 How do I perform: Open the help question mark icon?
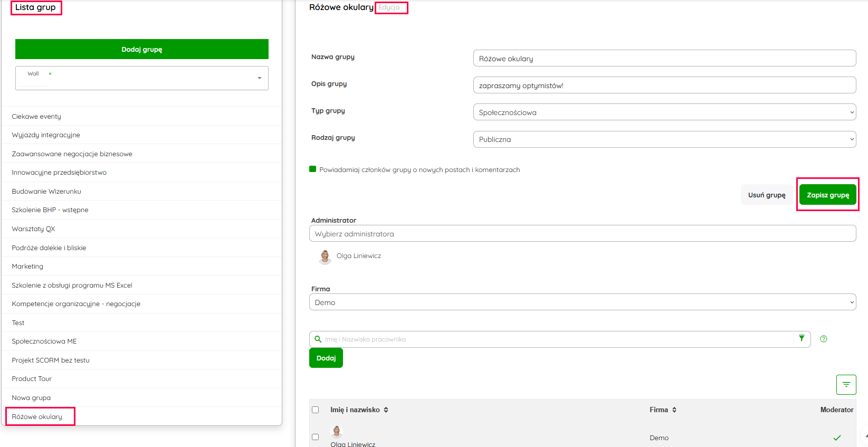(823, 339)
